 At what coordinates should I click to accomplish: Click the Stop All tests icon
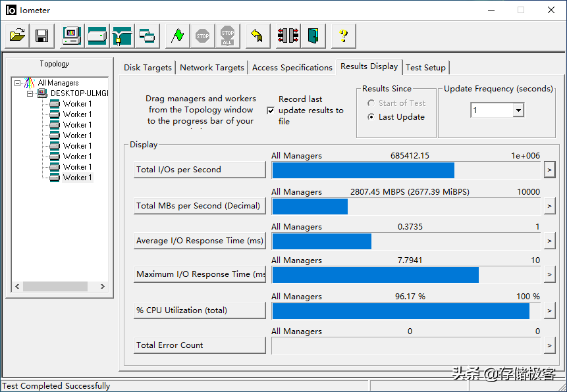(x=227, y=36)
